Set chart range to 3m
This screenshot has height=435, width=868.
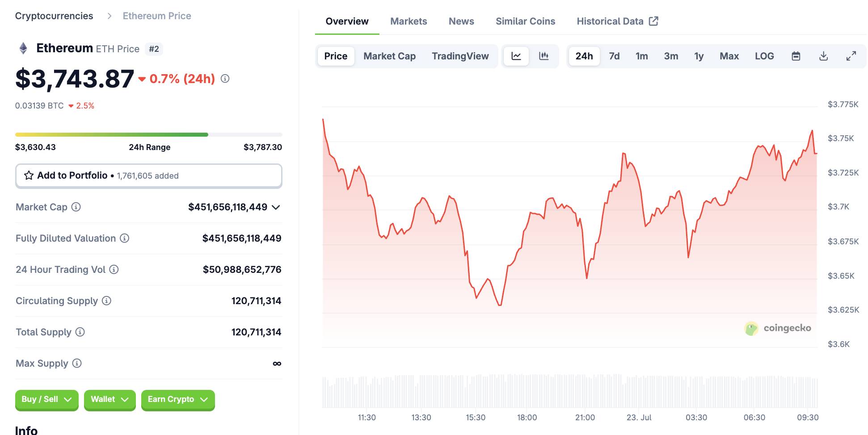coord(671,56)
